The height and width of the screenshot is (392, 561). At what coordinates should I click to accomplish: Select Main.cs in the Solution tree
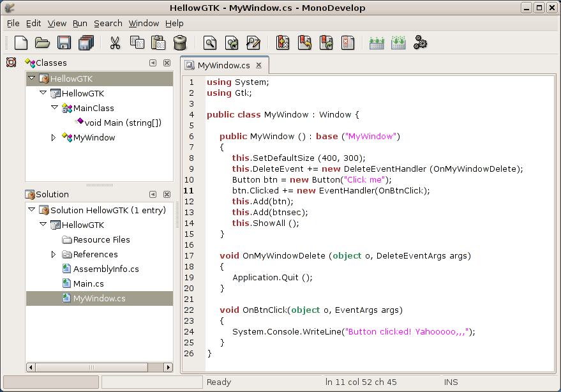[88, 284]
